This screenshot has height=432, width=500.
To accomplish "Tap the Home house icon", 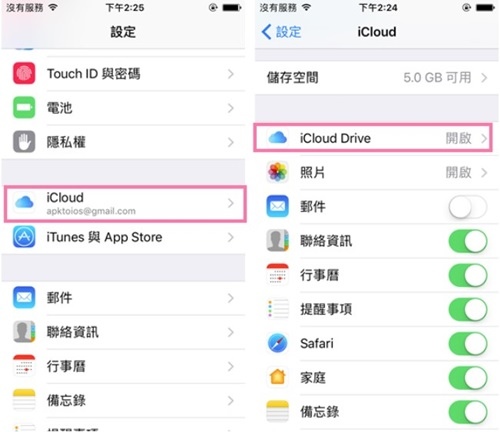I will tap(277, 377).
